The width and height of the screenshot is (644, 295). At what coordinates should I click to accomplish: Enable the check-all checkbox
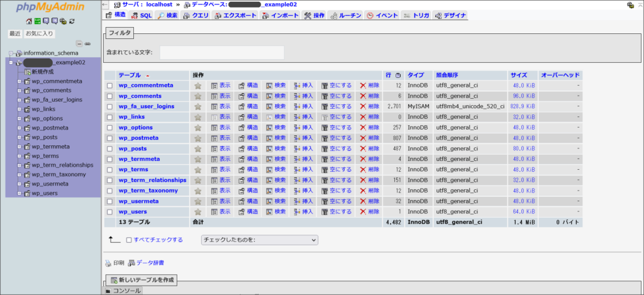pyautogui.click(x=129, y=240)
